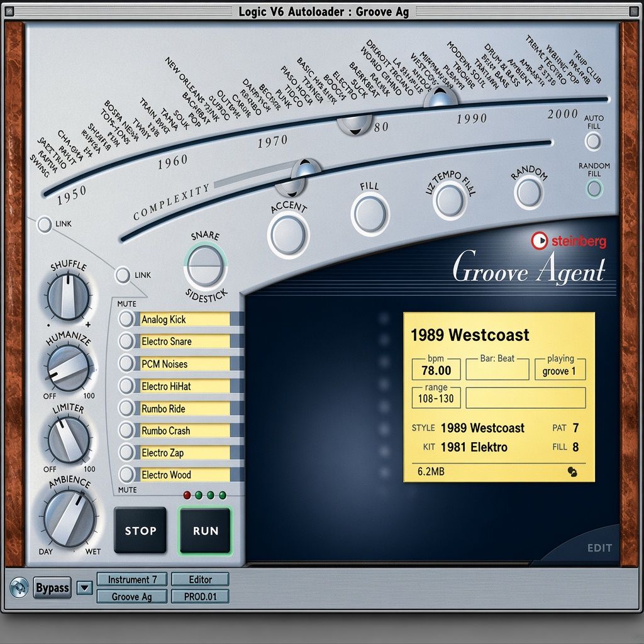Select the Electro Zap sound slot

click(x=185, y=453)
